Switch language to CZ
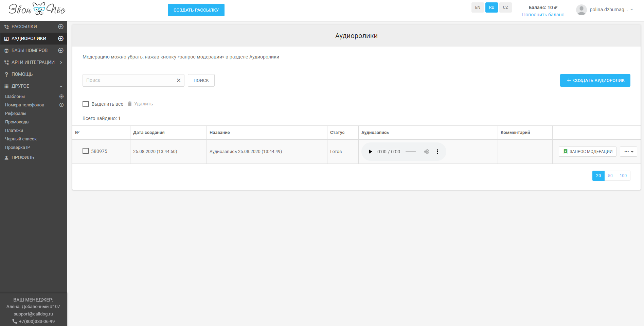The height and width of the screenshot is (326, 644). tap(505, 7)
